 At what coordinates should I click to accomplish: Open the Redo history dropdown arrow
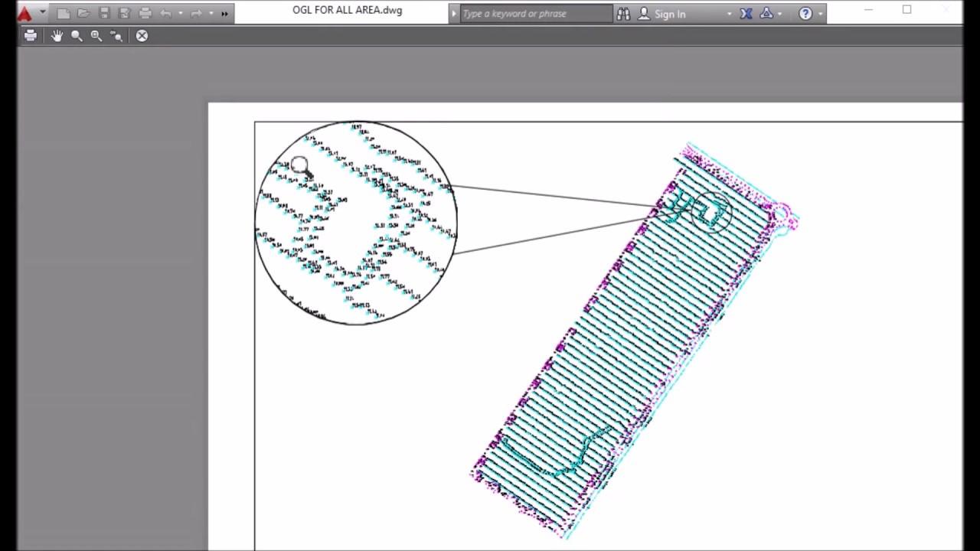(211, 13)
